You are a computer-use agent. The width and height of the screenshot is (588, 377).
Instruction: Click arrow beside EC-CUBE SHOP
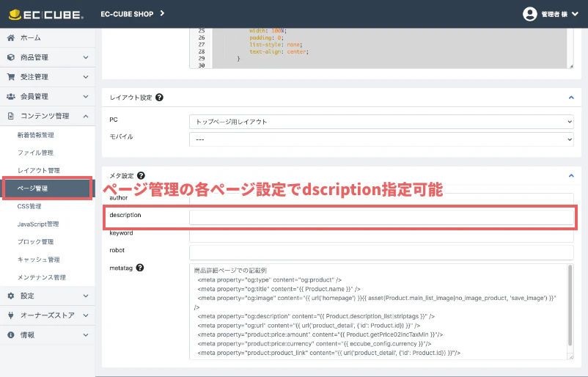pyautogui.click(x=162, y=13)
